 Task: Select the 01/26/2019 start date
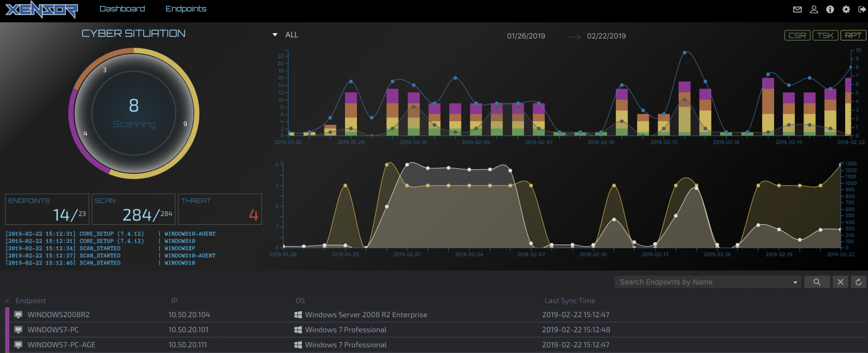pos(526,36)
